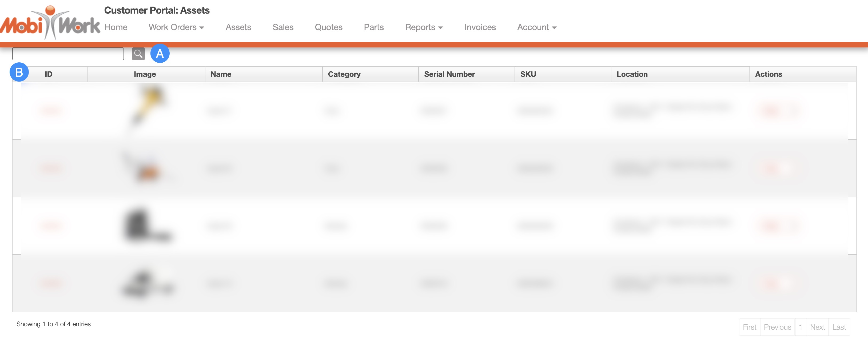
Task: Navigate to Sales
Action: click(283, 27)
